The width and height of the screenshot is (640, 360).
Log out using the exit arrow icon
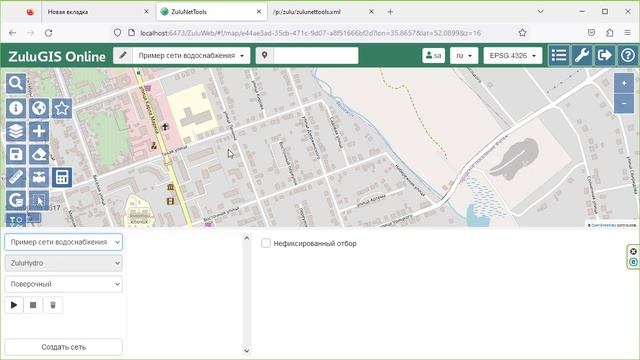tap(604, 55)
